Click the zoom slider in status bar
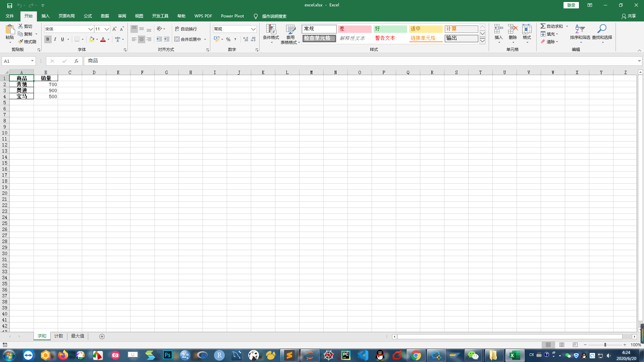Viewport: 644px width, 362px height. coord(605,345)
